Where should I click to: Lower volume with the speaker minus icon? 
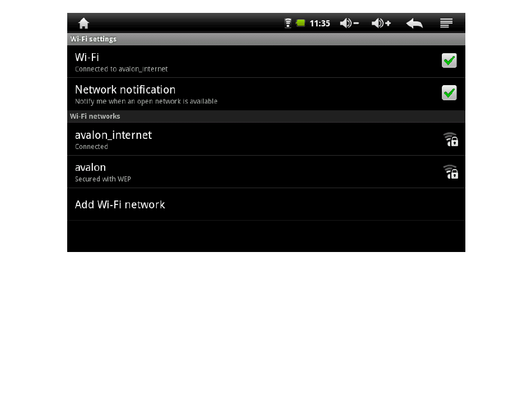(x=349, y=23)
